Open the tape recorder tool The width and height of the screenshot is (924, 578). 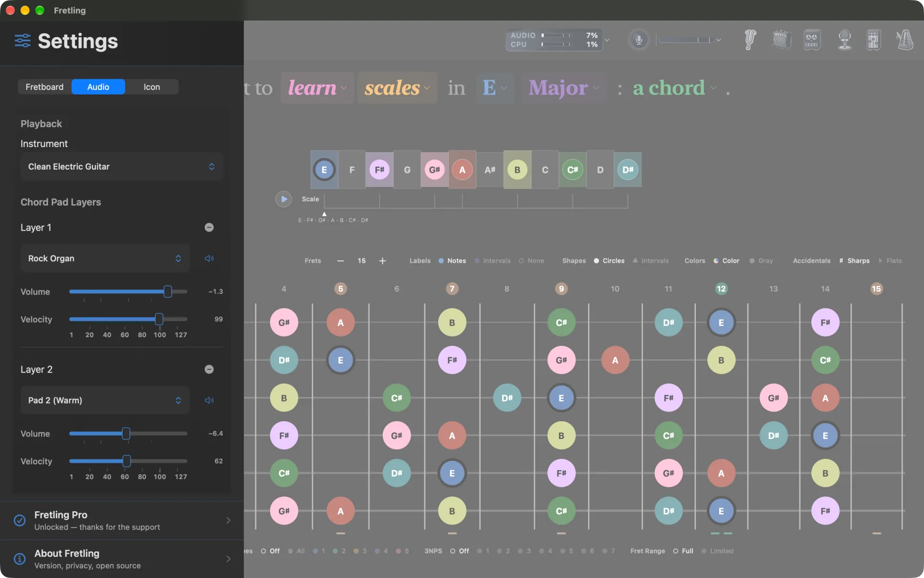(x=812, y=40)
